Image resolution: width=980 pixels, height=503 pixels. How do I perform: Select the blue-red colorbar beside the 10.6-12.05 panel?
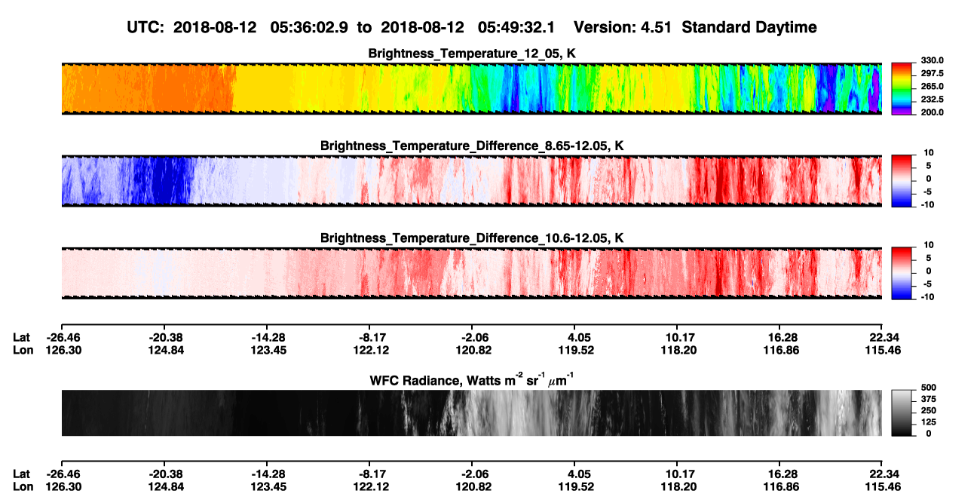(902, 272)
